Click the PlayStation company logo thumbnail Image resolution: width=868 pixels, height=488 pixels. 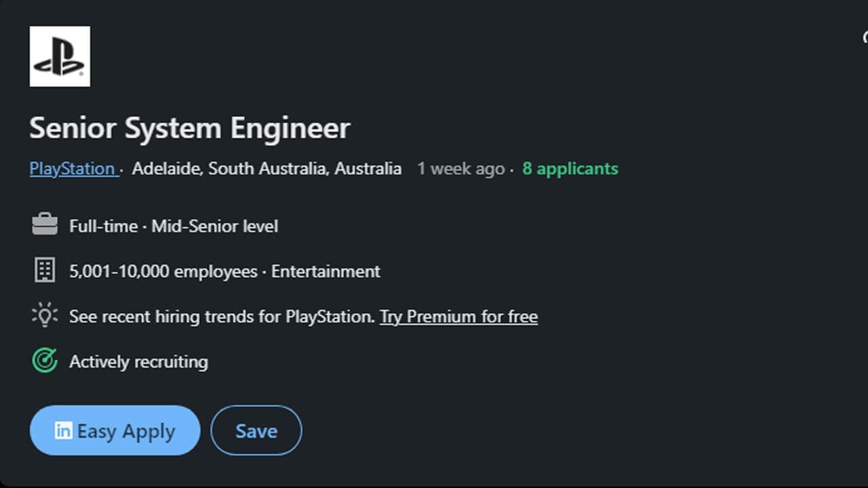60,56
